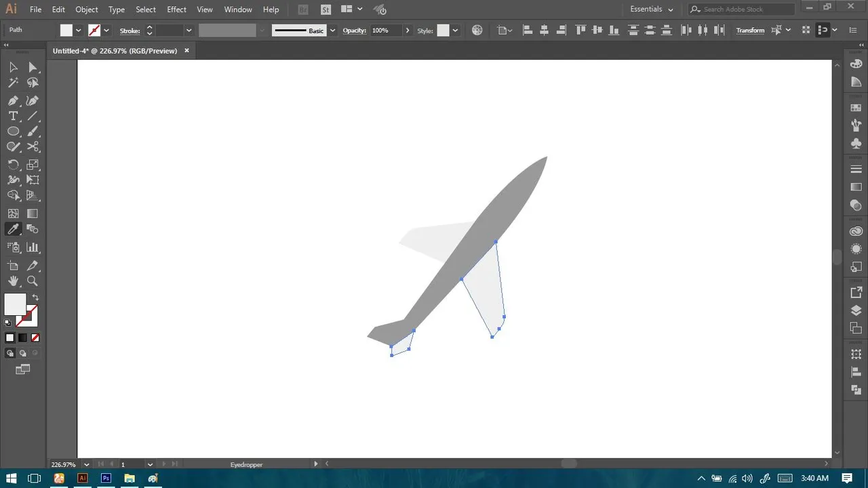Click the Transform link
Image resolution: width=868 pixels, height=488 pixels.
[x=750, y=30]
